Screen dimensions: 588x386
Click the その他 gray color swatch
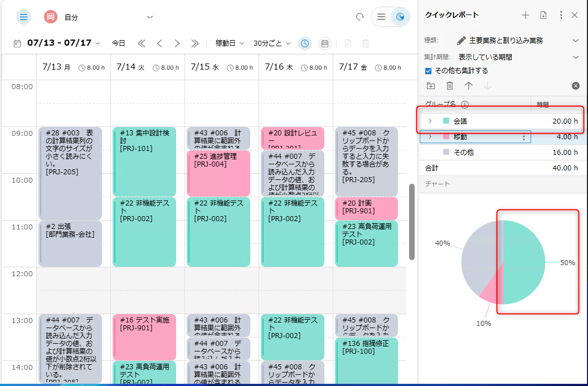446,152
